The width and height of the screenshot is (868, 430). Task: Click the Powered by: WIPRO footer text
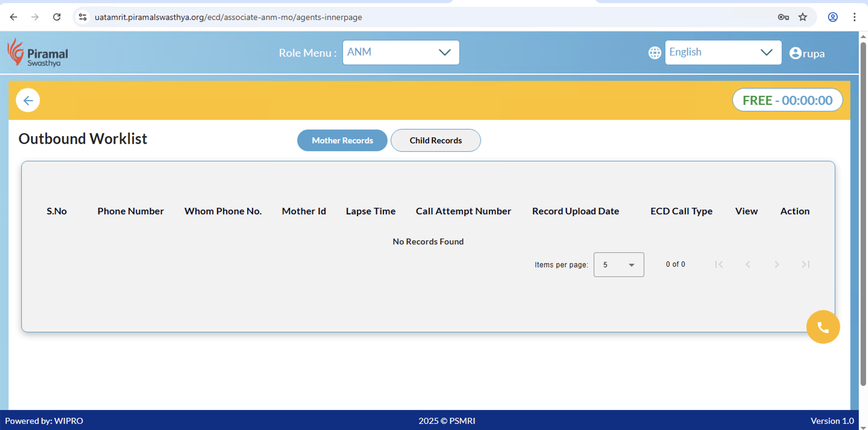point(44,421)
